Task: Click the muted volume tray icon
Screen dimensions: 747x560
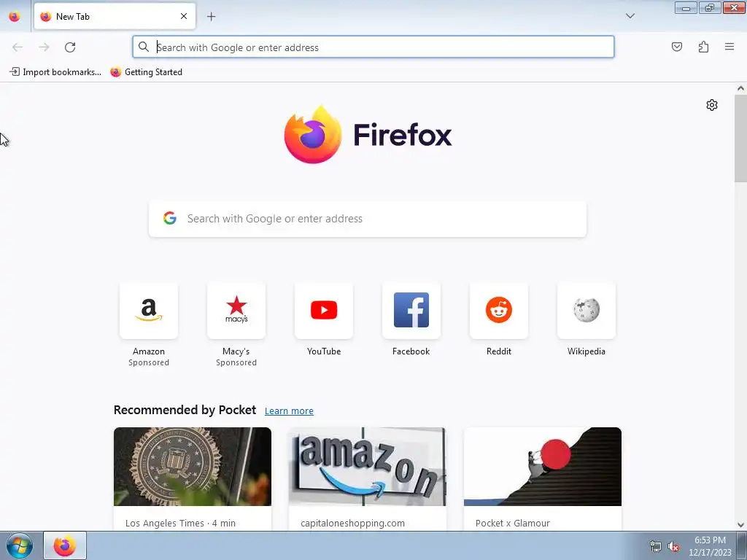Action: click(673, 547)
